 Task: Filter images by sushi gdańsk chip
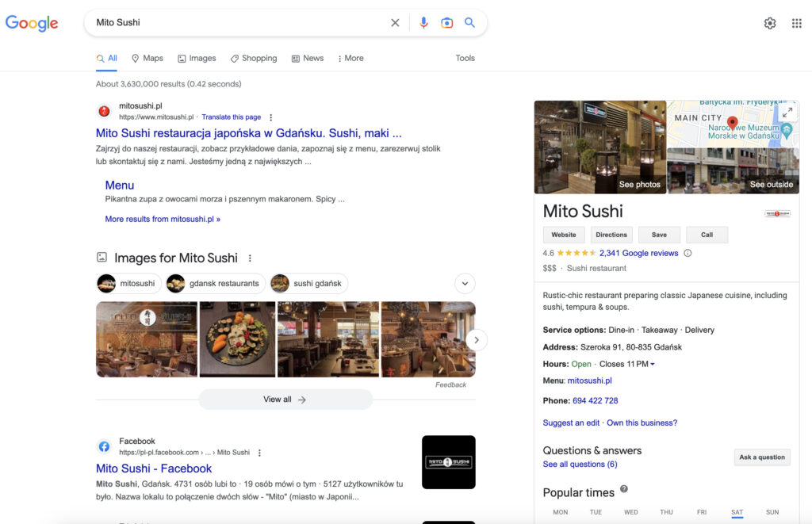309,283
